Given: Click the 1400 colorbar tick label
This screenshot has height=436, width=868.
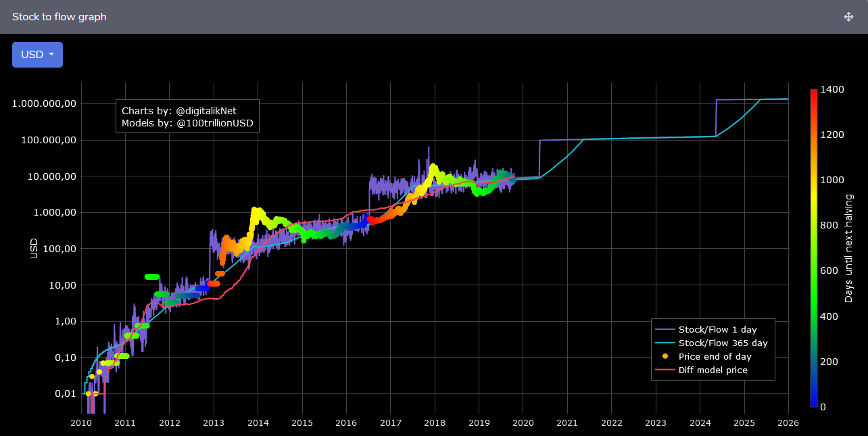Looking at the screenshot, I should pos(831,89).
